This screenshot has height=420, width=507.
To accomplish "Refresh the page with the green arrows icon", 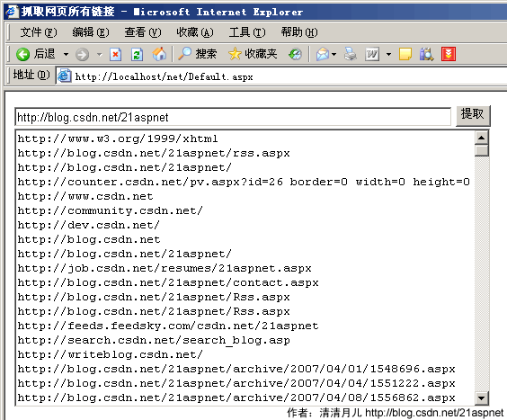I will coord(138,54).
